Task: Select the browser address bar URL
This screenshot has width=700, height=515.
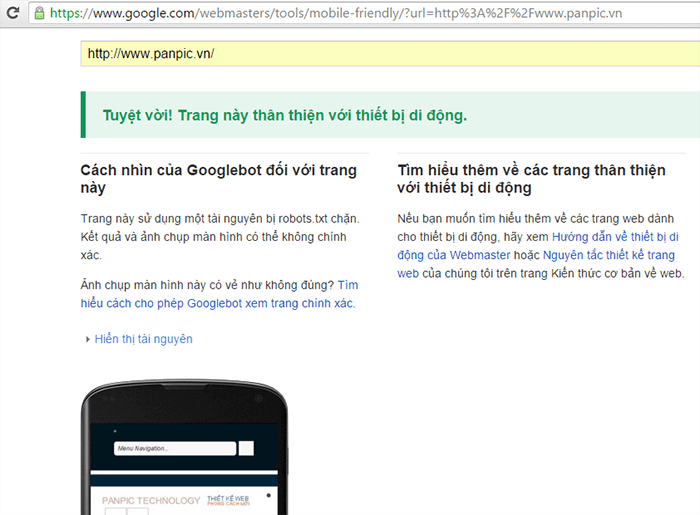Action: point(336,13)
